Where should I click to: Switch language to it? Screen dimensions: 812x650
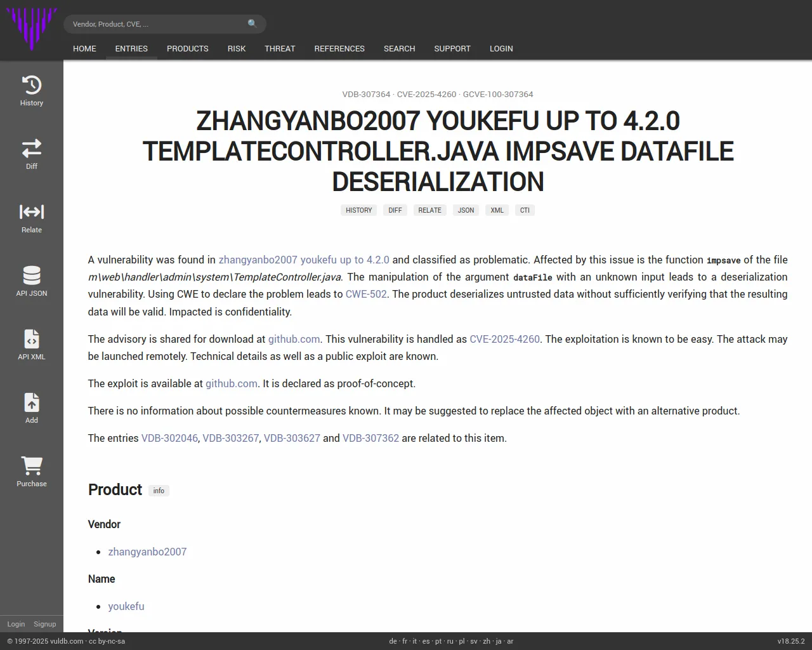point(415,641)
